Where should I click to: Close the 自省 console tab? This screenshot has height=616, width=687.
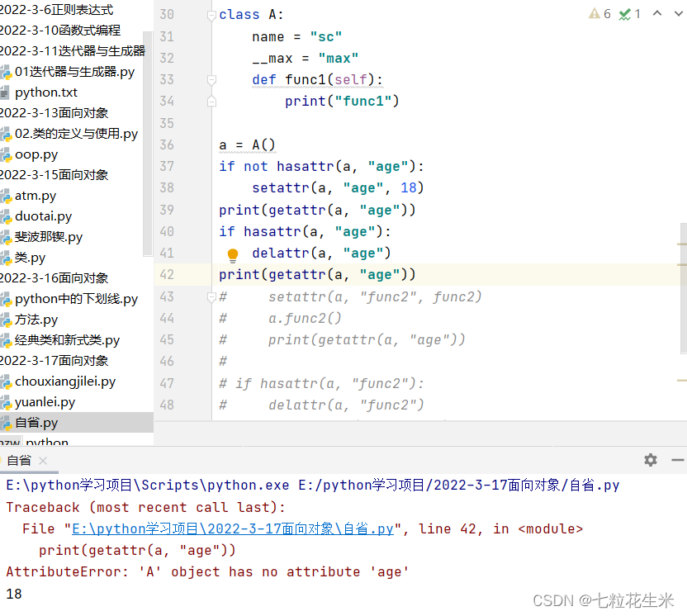(x=43, y=462)
